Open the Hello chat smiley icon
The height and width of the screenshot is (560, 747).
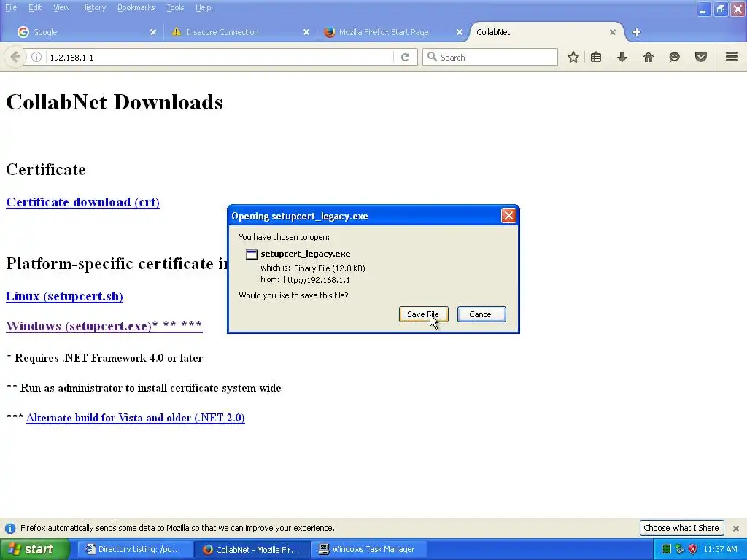674,57
